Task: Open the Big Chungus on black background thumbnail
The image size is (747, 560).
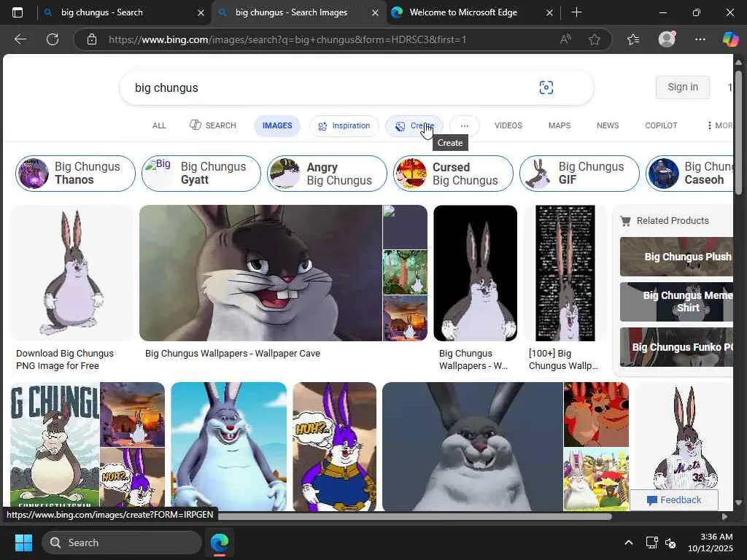Action: click(475, 273)
